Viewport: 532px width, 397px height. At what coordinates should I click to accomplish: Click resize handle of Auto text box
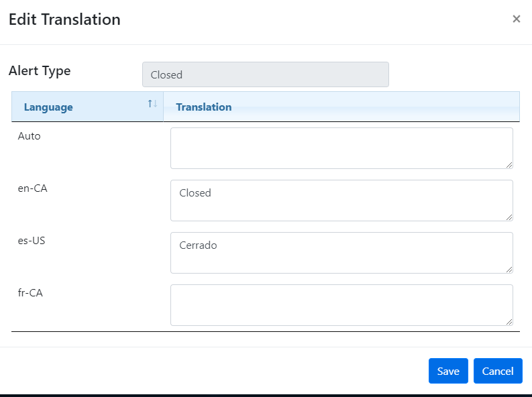click(x=509, y=164)
